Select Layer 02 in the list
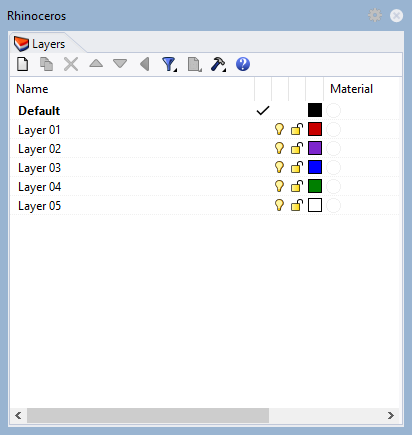The height and width of the screenshot is (435, 412). click(x=205, y=148)
